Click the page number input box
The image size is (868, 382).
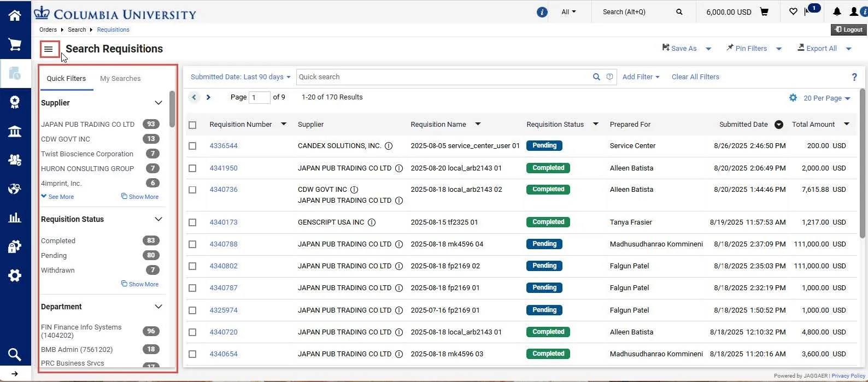point(260,97)
